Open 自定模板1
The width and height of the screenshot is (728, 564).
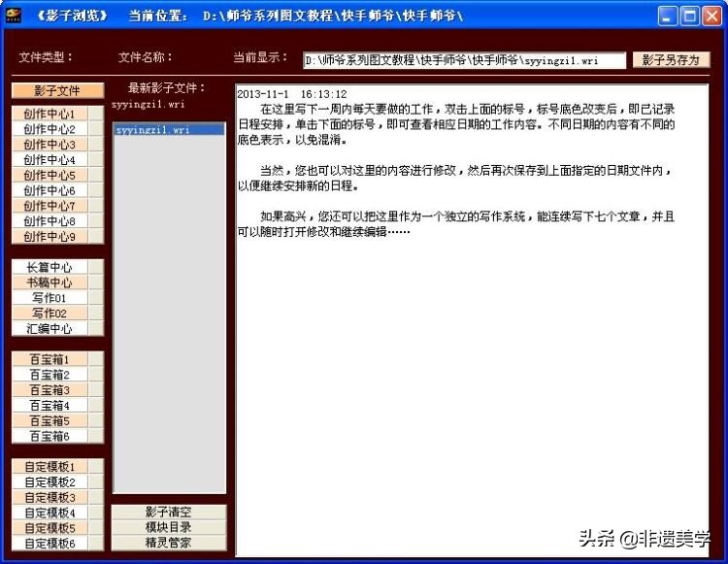[x=50, y=466]
